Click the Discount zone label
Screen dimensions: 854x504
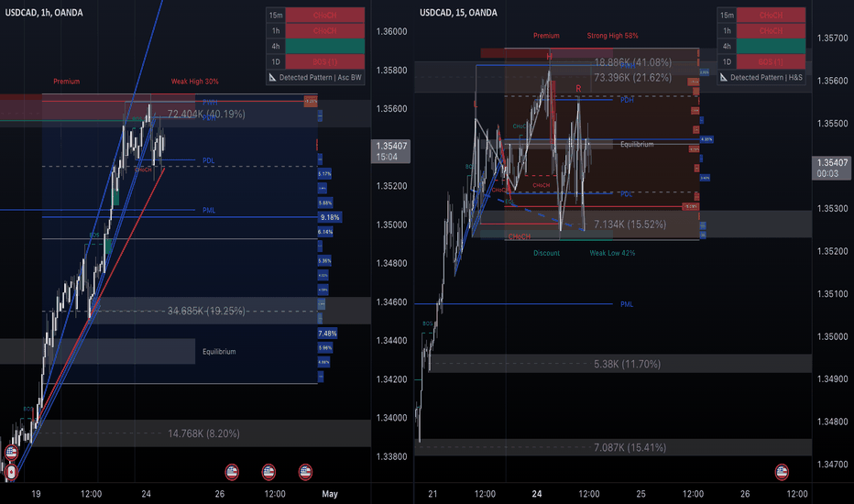click(546, 253)
